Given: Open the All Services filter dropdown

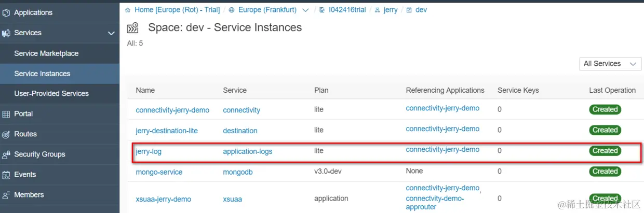Looking at the screenshot, I should (x=610, y=64).
